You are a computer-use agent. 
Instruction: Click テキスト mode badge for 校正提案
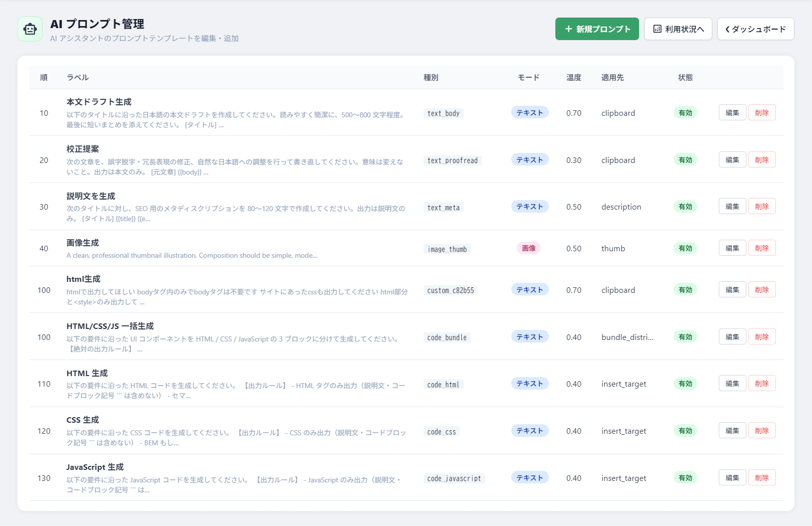[x=530, y=160]
